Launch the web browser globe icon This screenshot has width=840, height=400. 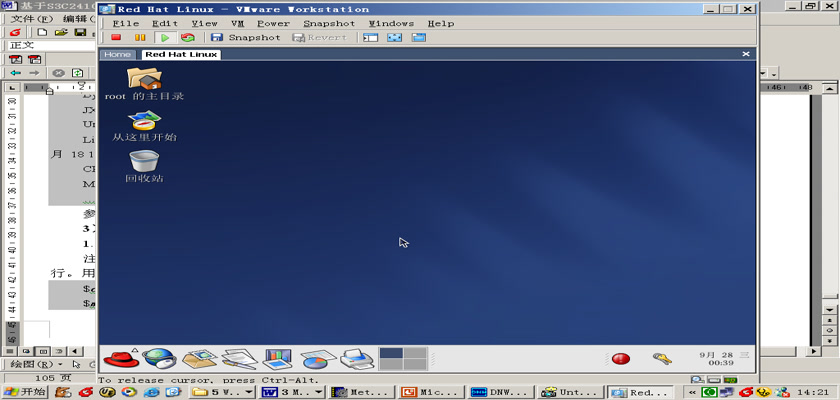point(159,358)
